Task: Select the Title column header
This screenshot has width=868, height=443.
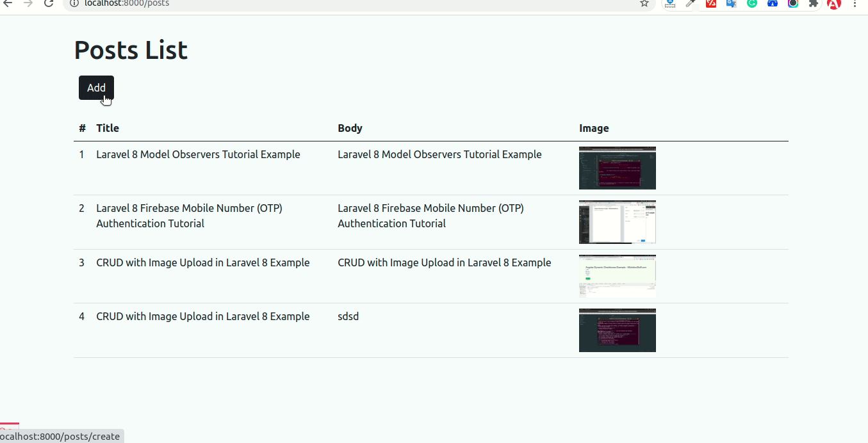Action: tap(107, 128)
